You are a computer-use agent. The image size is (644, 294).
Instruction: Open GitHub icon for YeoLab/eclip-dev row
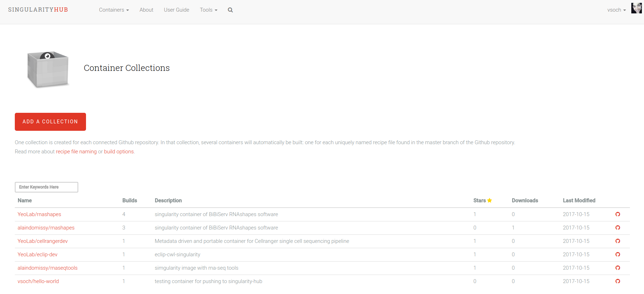tap(618, 255)
